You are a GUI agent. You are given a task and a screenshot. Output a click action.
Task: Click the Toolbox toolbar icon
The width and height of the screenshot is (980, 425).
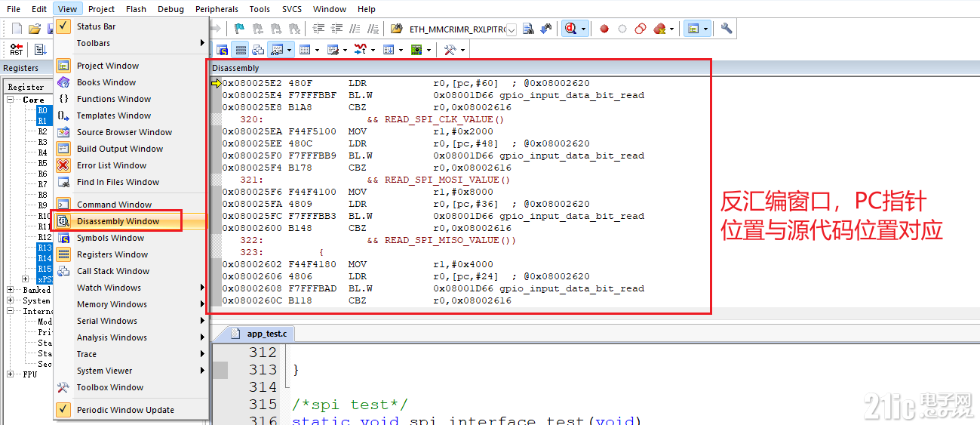coord(450,50)
